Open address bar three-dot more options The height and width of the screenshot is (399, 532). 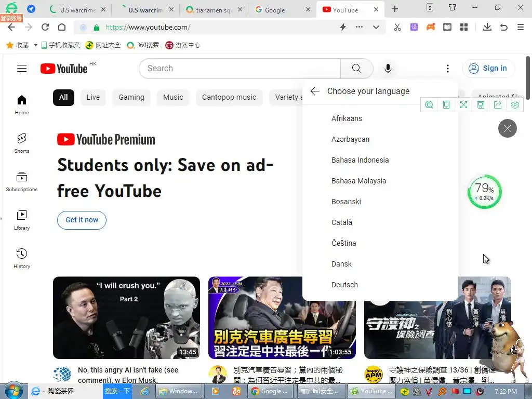(359, 27)
